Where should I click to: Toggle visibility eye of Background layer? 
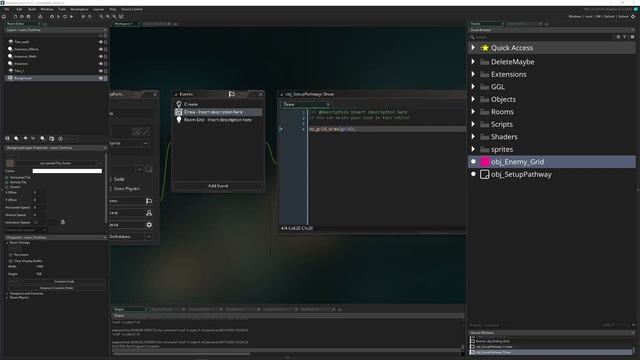tap(101, 78)
